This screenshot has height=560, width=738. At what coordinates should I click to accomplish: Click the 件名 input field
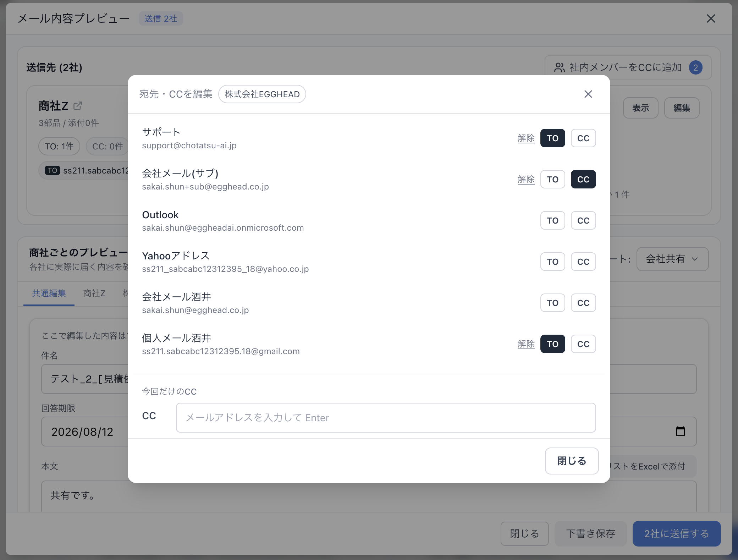coord(84,379)
